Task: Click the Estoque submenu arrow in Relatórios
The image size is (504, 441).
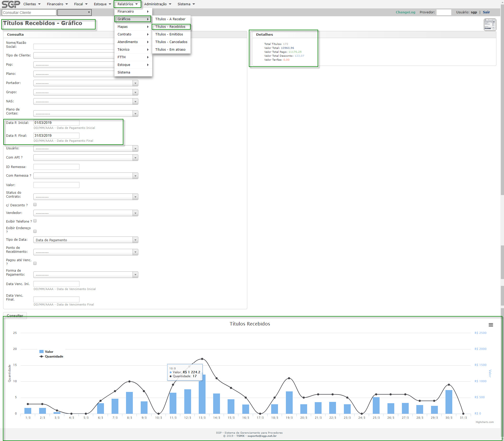Action: (x=148, y=65)
